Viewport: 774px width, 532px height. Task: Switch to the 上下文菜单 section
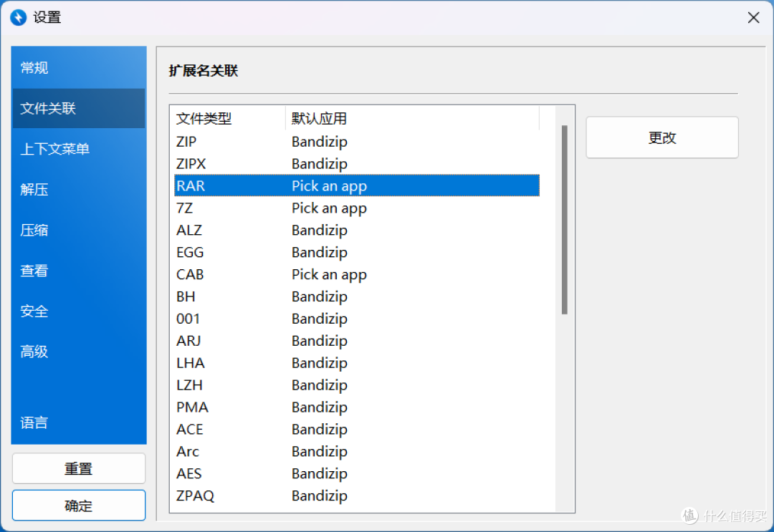79,149
